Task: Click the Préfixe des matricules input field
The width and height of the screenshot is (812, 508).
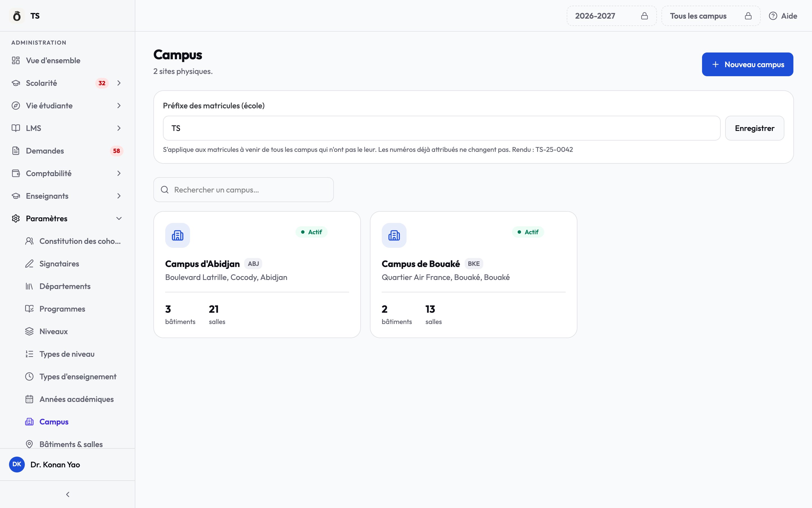Action: (x=442, y=128)
